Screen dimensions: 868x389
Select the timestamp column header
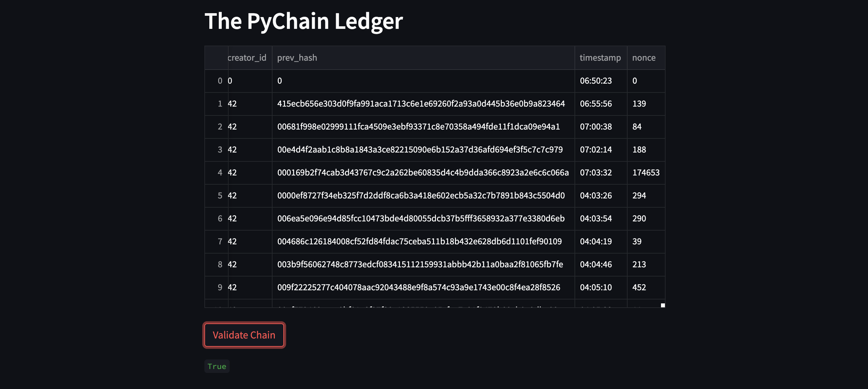click(x=600, y=58)
